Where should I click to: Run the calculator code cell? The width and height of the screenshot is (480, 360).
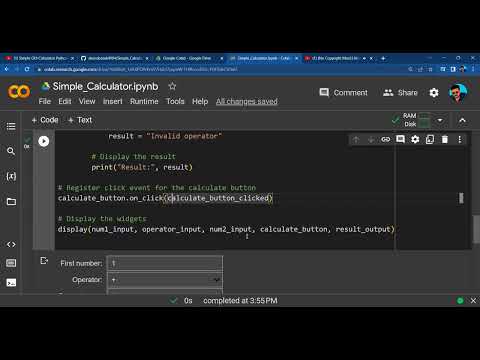click(x=44, y=141)
